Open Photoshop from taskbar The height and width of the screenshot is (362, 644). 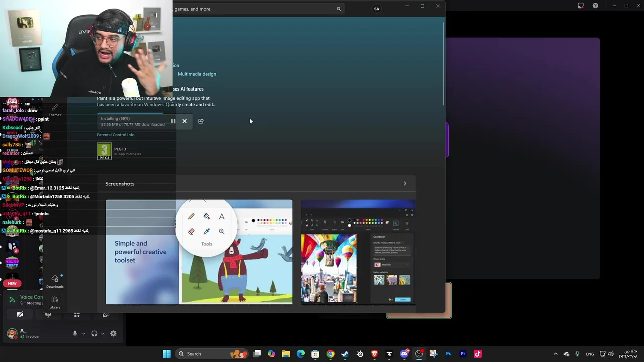coord(448,354)
